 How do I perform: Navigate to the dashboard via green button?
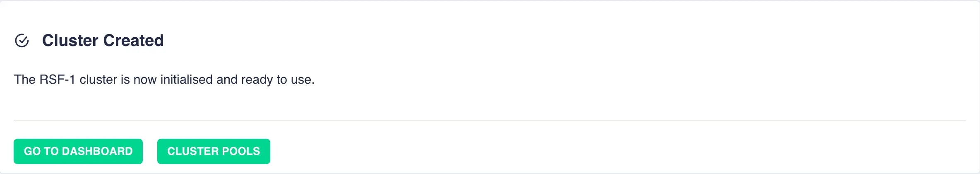tap(78, 151)
